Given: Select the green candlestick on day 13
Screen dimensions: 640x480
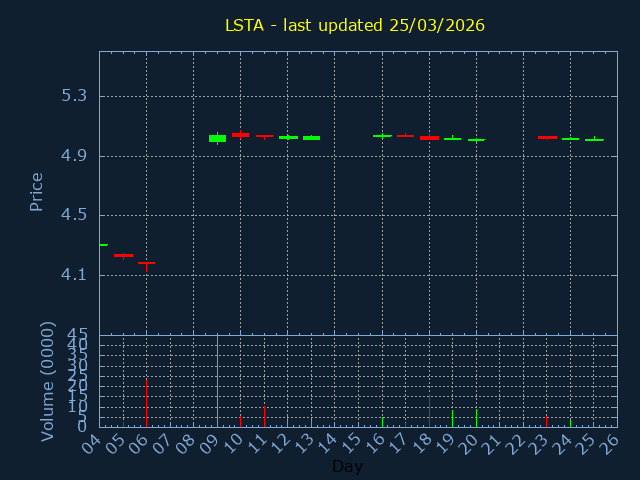Looking at the screenshot, I should [x=311, y=138].
